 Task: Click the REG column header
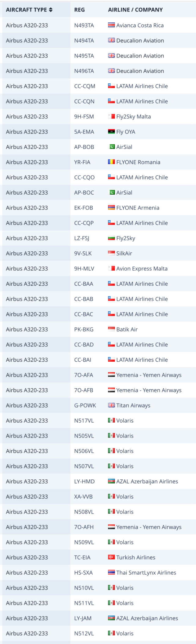click(x=80, y=10)
